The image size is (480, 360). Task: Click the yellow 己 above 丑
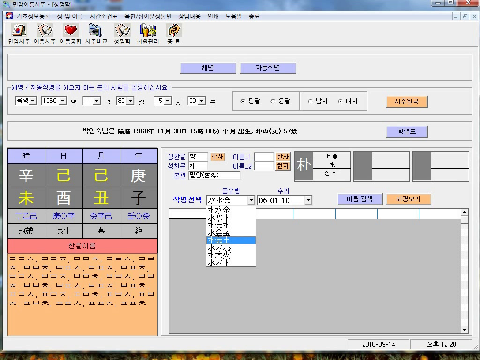point(101,176)
